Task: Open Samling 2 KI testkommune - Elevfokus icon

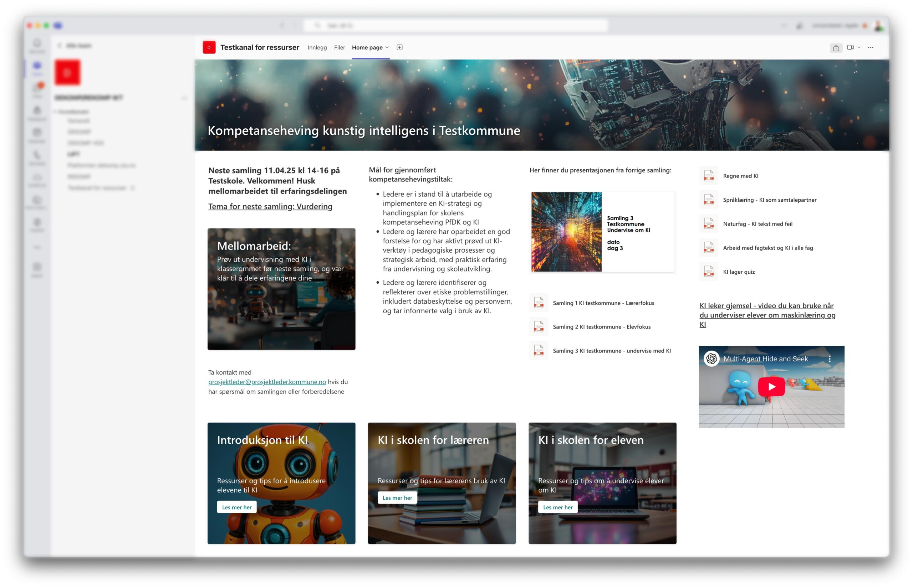Action: tap(539, 326)
